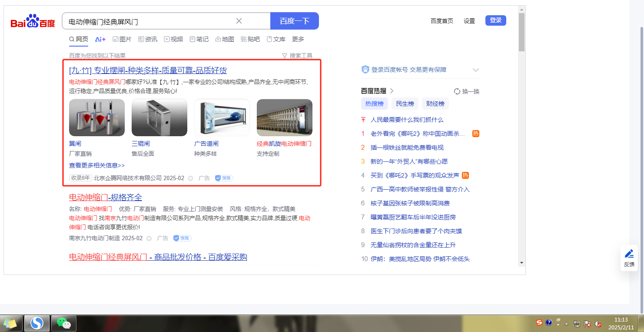The height and width of the screenshot is (332, 644).
Task: Click the muted volume tray icon
Action: click(x=598, y=324)
